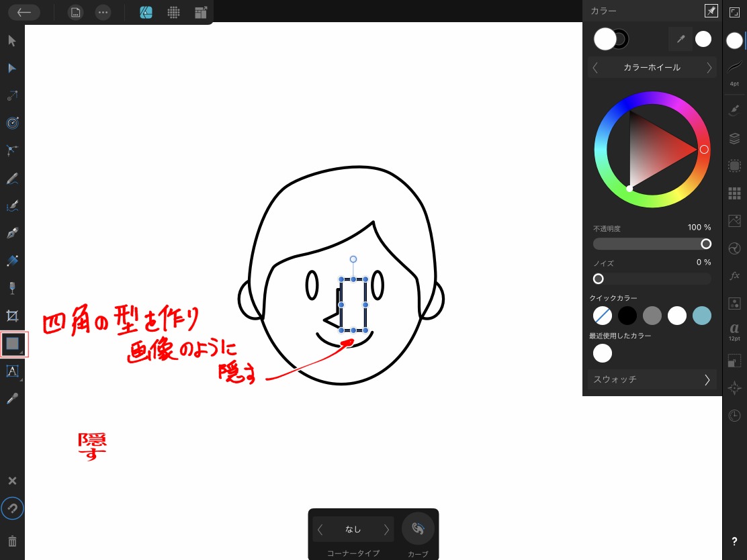Select the Crop tool

(12, 316)
